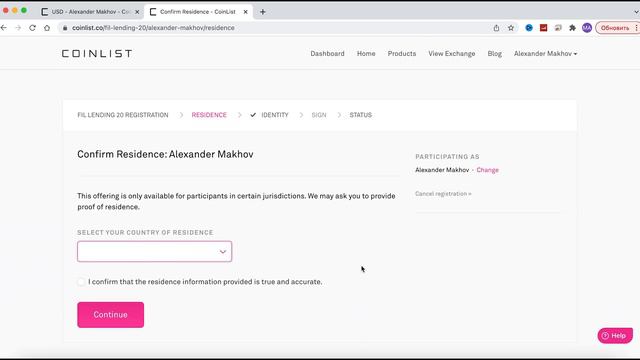Open the red square extension icon
This screenshot has width=640, height=360.
pyautogui.click(x=544, y=28)
